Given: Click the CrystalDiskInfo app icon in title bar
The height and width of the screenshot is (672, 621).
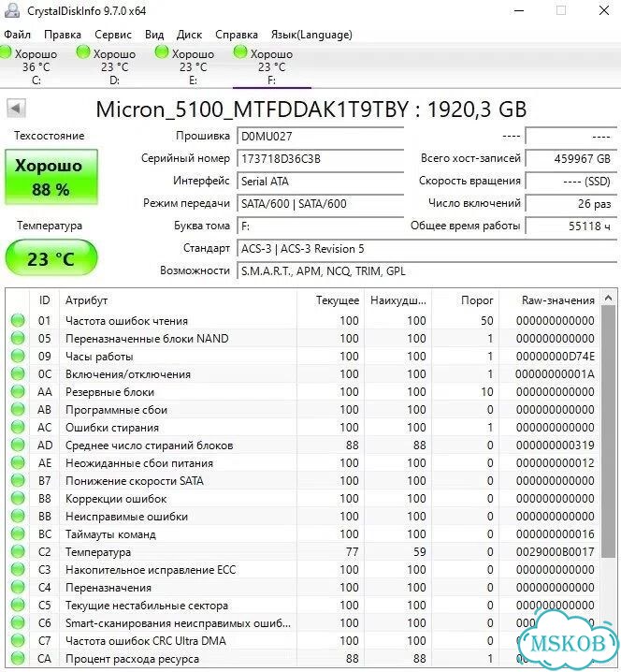Looking at the screenshot, I should coord(11,10).
